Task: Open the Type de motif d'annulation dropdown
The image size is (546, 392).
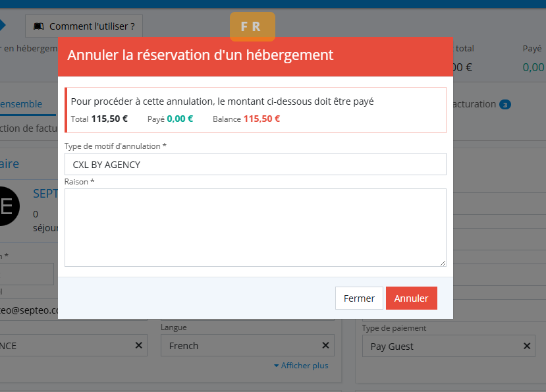Action: [x=255, y=165]
